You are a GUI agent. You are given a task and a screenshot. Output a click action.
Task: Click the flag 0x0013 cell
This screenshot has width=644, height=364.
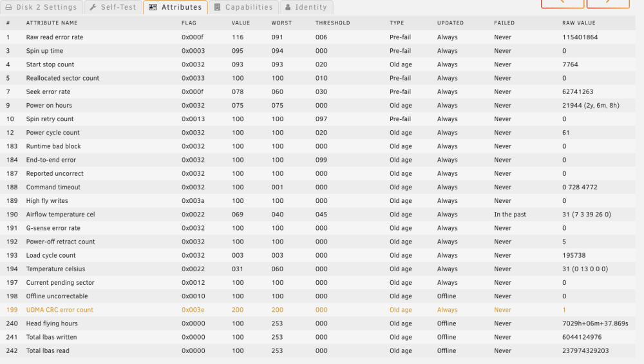point(193,119)
